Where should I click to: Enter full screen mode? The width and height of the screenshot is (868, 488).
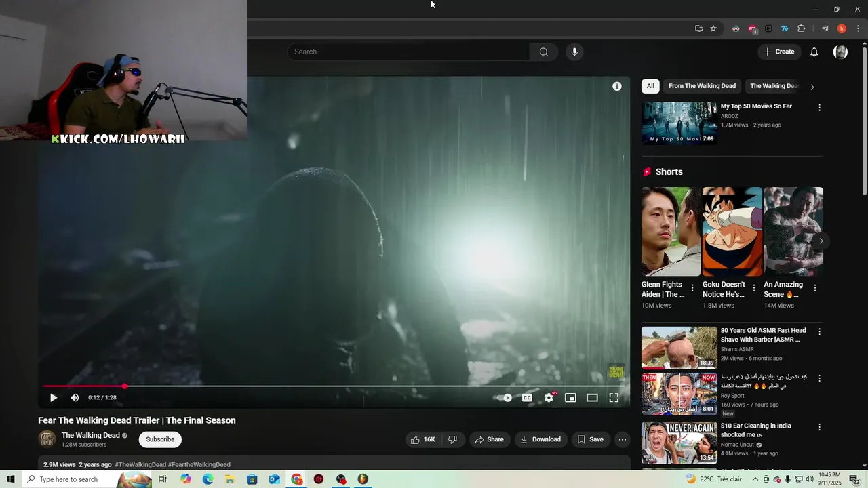click(x=614, y=398)
